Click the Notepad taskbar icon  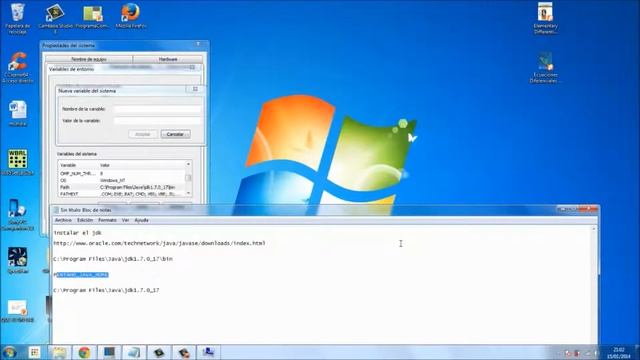pos(134,352)
